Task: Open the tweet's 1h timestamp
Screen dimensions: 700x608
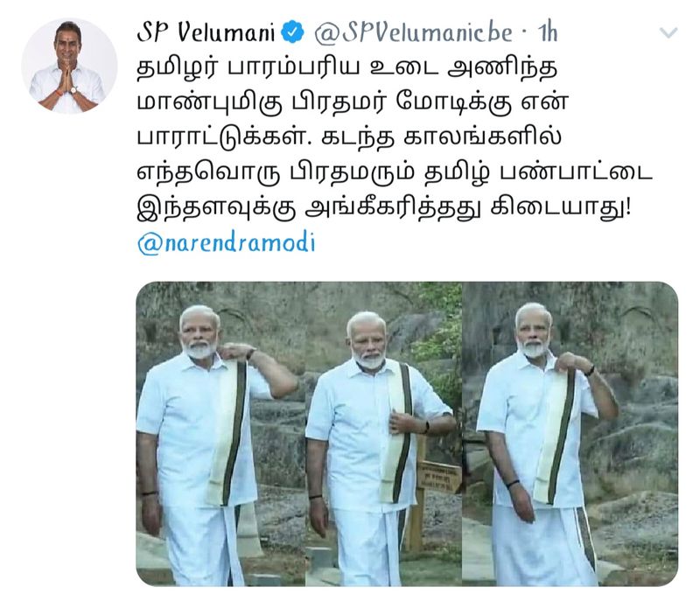Action: tap(548, 32)
